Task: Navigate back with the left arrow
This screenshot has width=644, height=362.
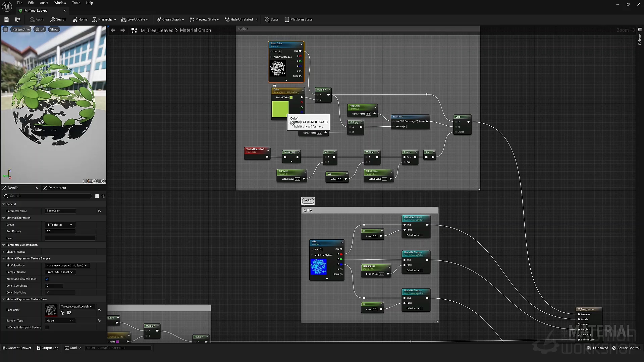Action: coord(113,30)
